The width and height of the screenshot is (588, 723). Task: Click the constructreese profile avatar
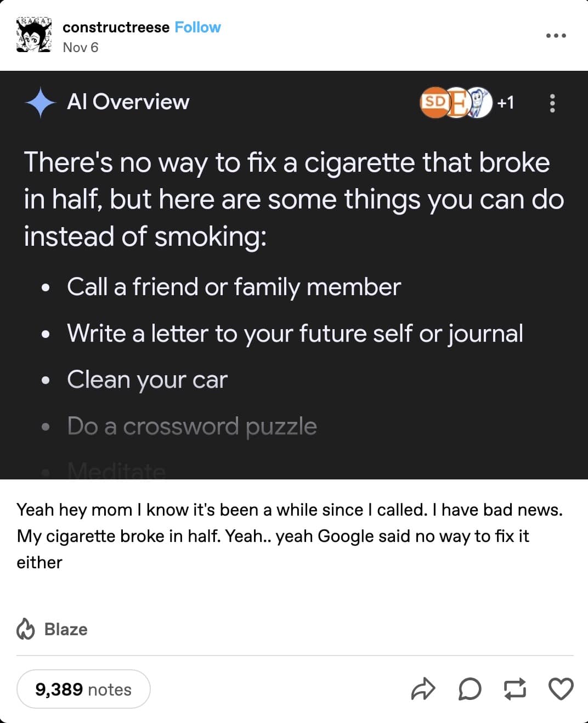34,36
